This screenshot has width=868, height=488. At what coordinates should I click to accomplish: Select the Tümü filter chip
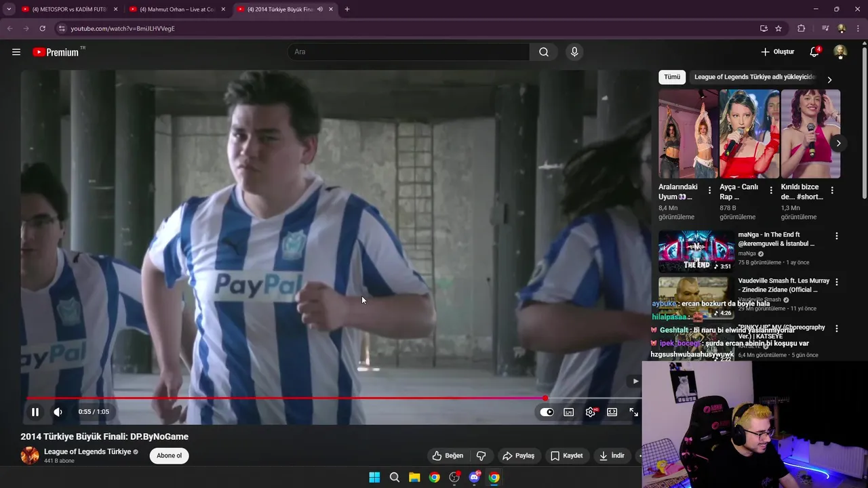coord(672,77)
